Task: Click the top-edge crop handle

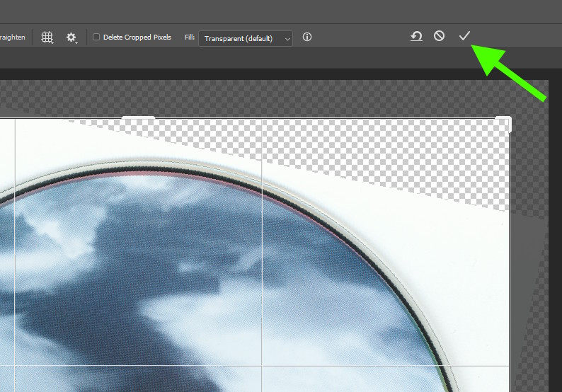Action: [x=138, y=117]
